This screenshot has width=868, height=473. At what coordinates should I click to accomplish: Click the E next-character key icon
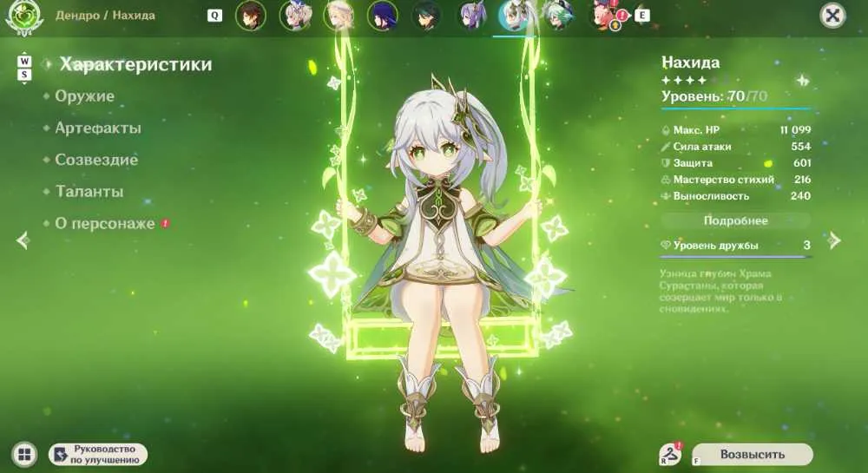[642, 16]
